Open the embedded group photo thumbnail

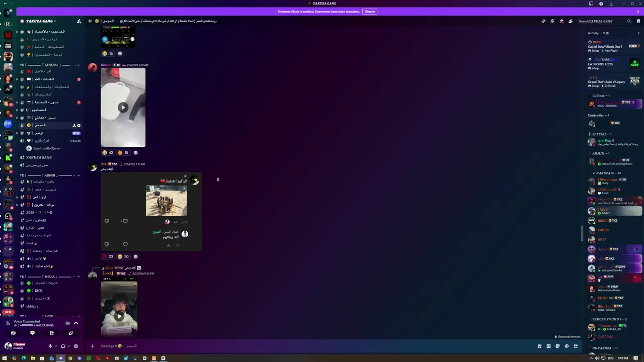pos(167,201)
